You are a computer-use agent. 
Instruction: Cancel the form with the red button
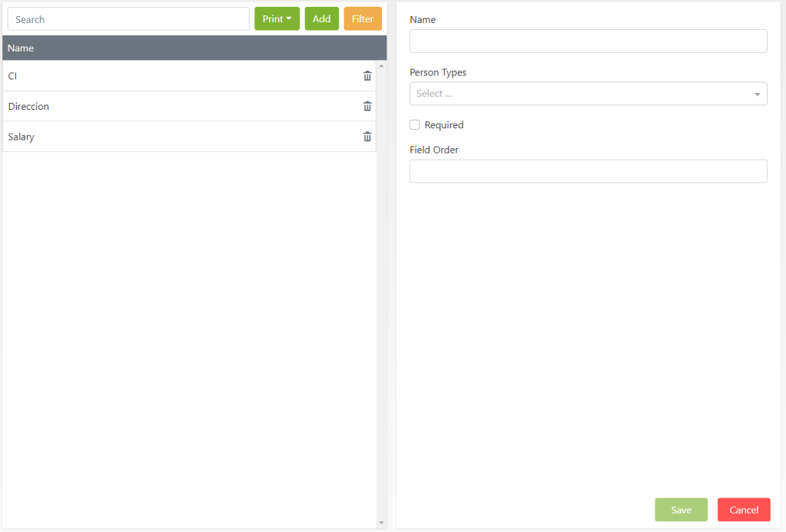(743, 510)
